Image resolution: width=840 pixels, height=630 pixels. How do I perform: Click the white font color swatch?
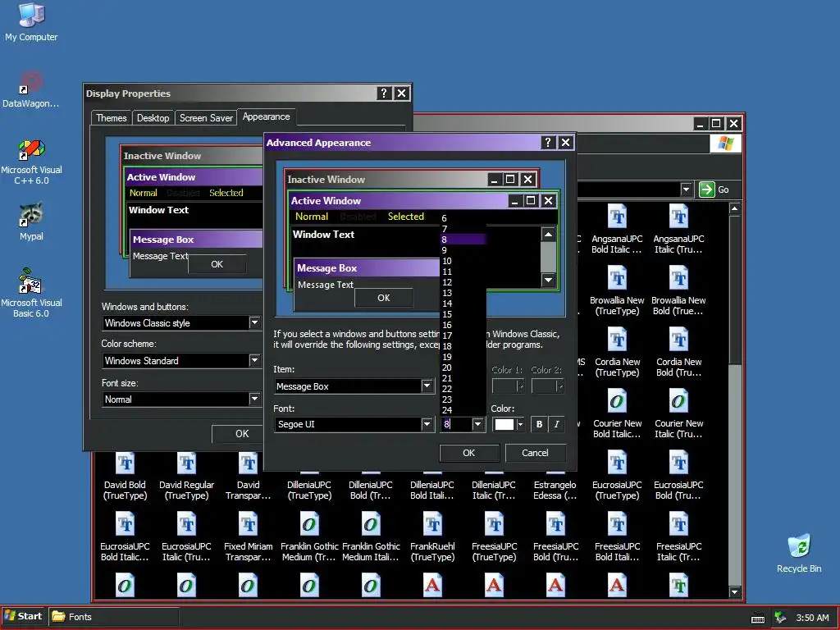point(504,424)
